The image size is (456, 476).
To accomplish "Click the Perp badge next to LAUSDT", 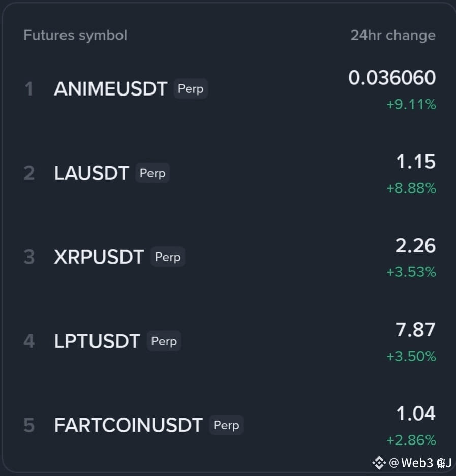I will pyautogui.click(x=153, y=173).
